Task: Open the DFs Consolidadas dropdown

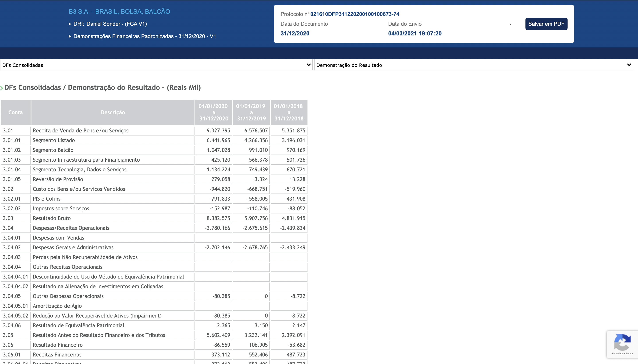Action: pos(156,65)
